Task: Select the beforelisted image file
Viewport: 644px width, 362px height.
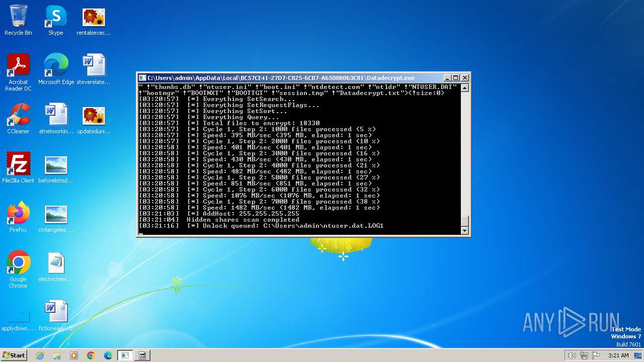Action: click(56, 168)
